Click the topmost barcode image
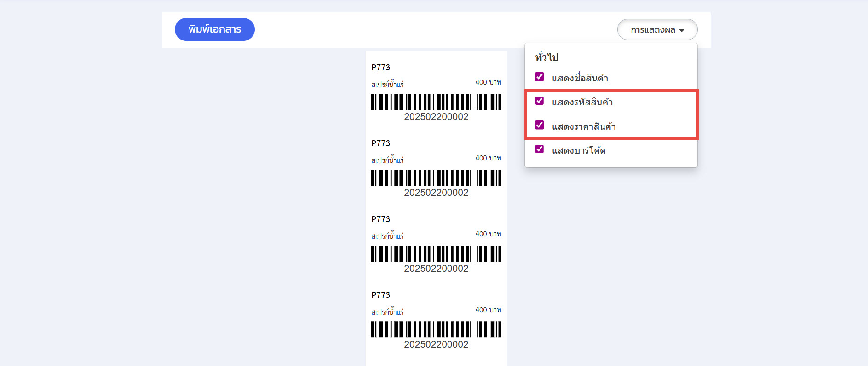 click(436, 102)
